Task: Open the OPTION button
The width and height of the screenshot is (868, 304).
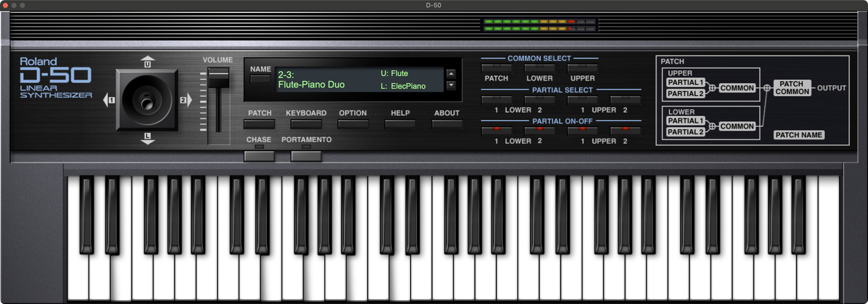Action: (x=353, y=123)
